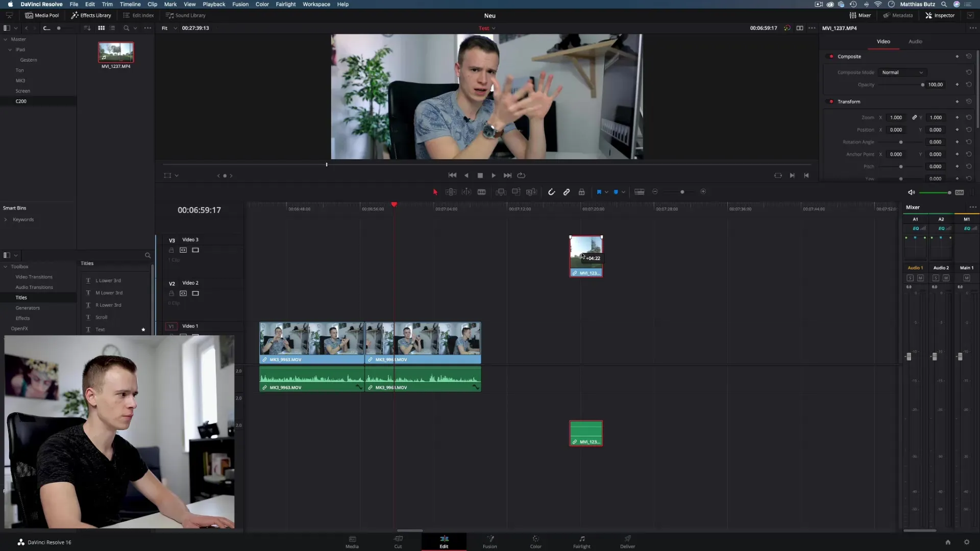The image size is (980, 551).
Task: Go to first frame of timeline
Action: pyautogui.click(x=452, y=176)
